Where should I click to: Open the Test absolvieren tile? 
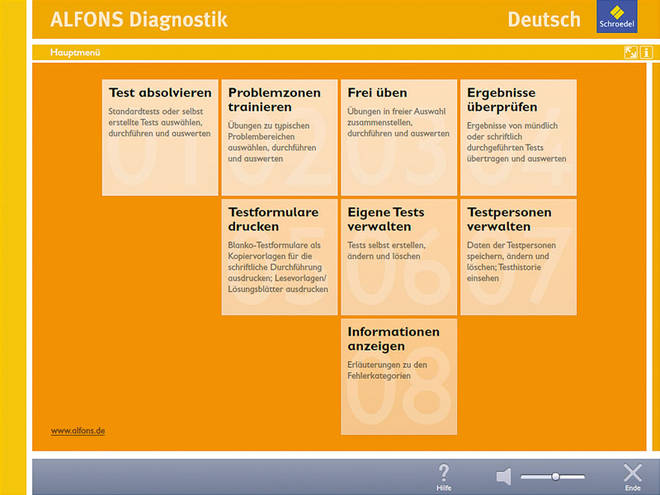[x=160, y=138]
